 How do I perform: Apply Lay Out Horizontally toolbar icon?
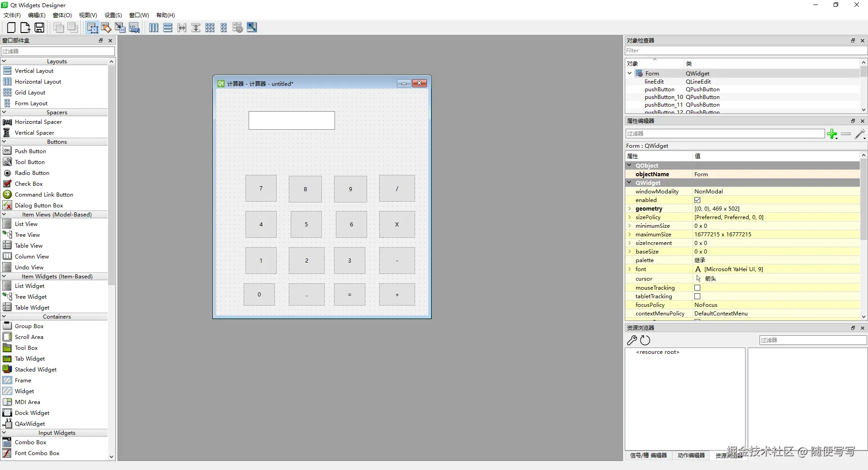[154, 28]
